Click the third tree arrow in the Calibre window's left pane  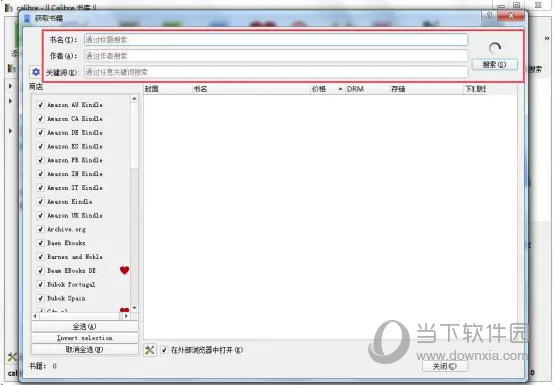(10, 131)
